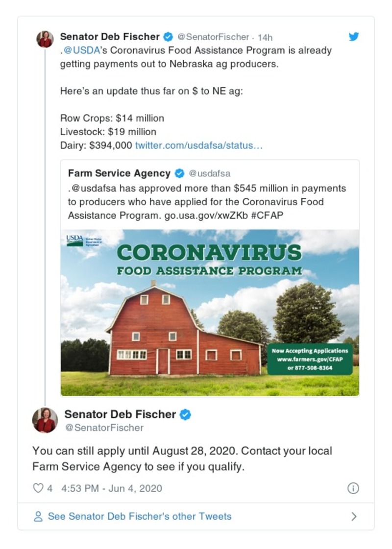The width and height of the screenshot is (392, 549).
Task: Click See Senator Deb Fischer's other Tweets
Action: click(139, 517)
